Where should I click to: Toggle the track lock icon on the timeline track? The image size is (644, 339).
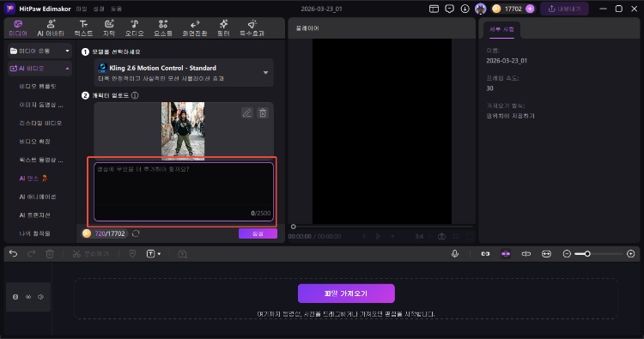click(15, 297)
